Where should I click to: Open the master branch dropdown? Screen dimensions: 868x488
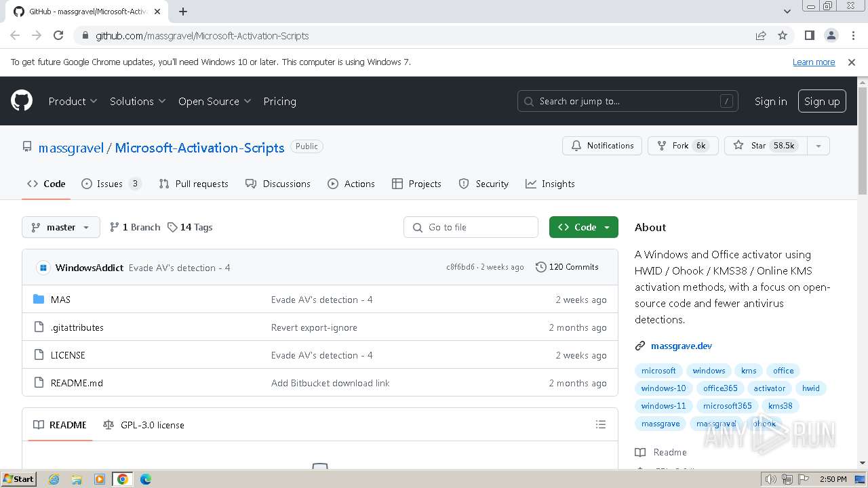[x=61, y=227]
